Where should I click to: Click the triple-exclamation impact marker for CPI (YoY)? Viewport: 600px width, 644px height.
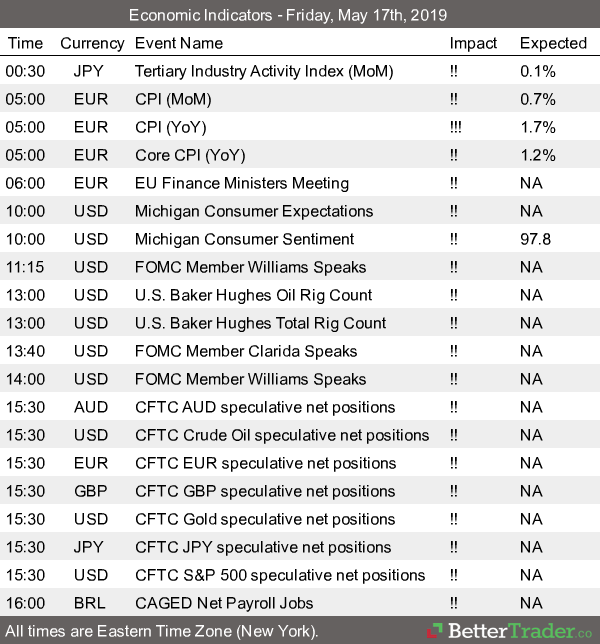(455, 127)
